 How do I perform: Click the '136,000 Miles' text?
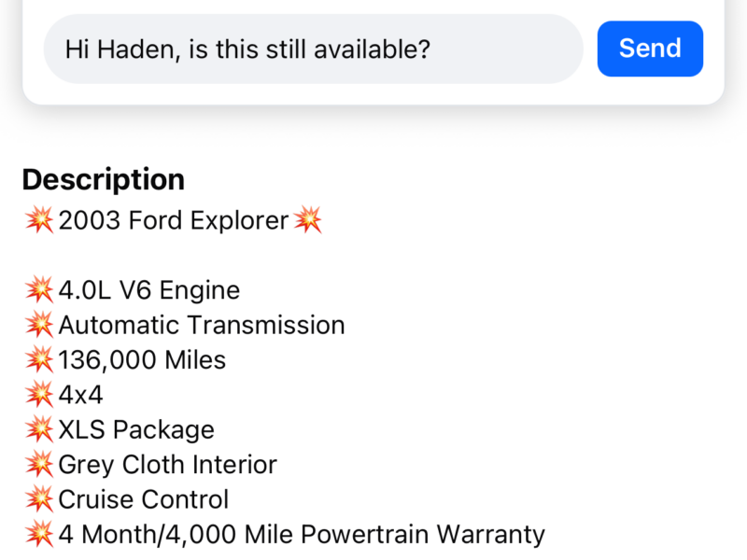(x=142, y=360)
